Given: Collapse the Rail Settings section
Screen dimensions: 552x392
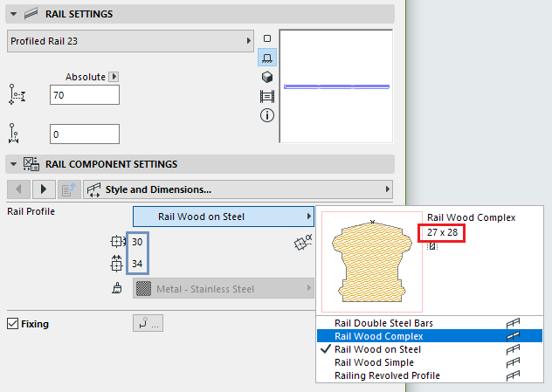Looking at the screenshot, I should coord(14,14).
